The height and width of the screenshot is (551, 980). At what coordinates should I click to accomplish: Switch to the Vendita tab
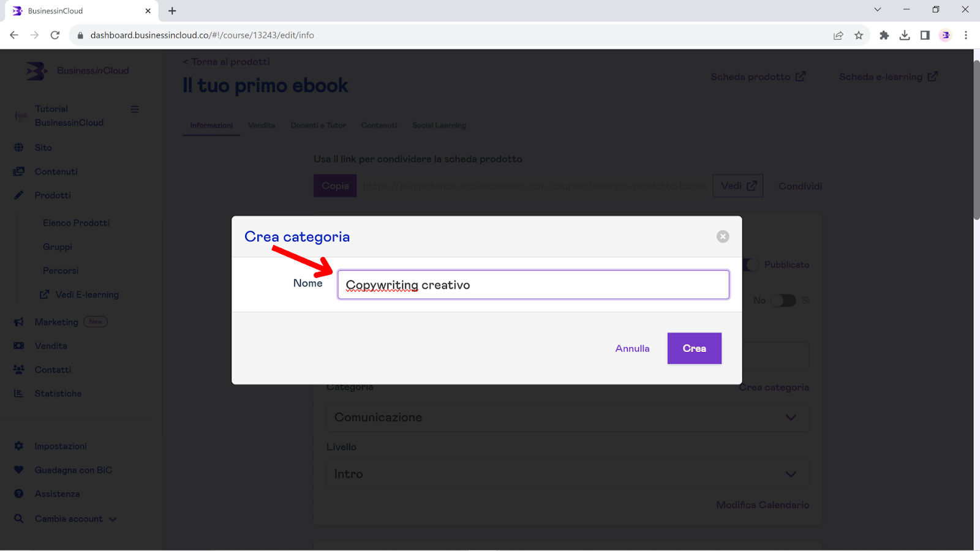coord(262,126)
